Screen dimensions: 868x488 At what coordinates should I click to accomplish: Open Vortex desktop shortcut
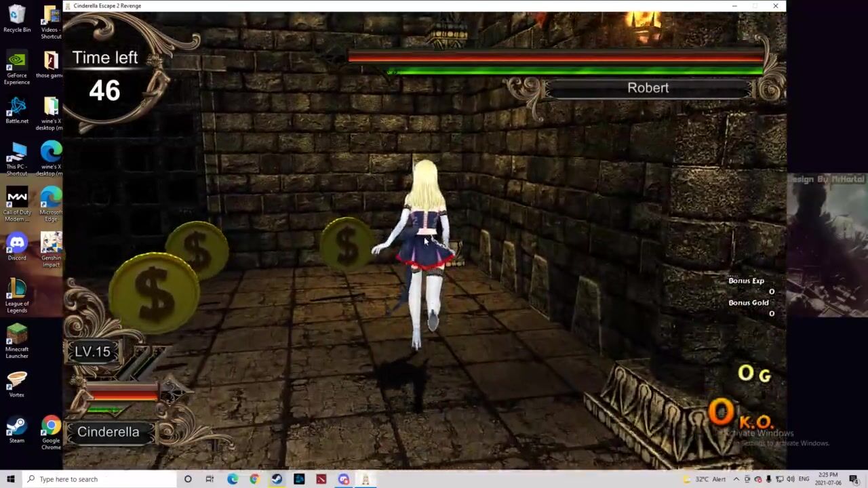click(17, 384)
